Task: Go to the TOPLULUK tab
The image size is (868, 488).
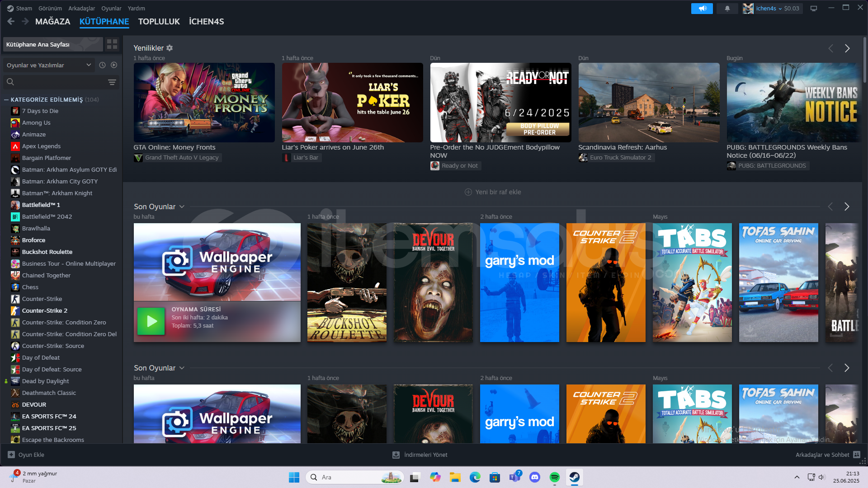Action: click(159, 21)
